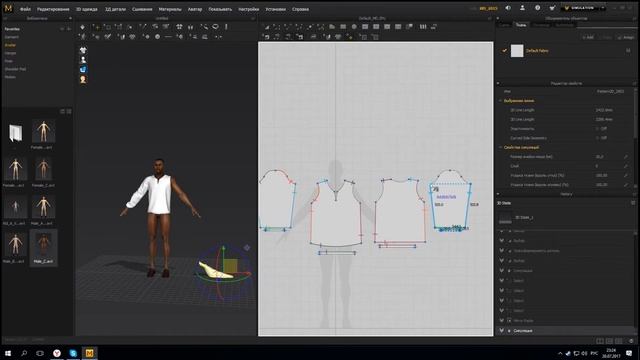Collapse the property editor panel arrow
This screenshot has width=640, height=360.
(498, 83)
